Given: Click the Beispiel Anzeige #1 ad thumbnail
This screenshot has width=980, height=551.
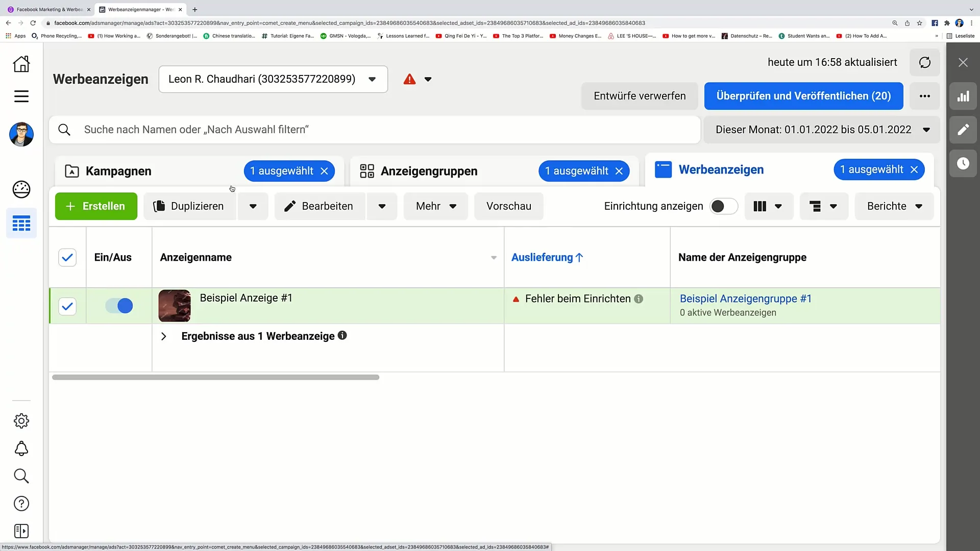Looking at the screenshot, I should pos(175,306).
